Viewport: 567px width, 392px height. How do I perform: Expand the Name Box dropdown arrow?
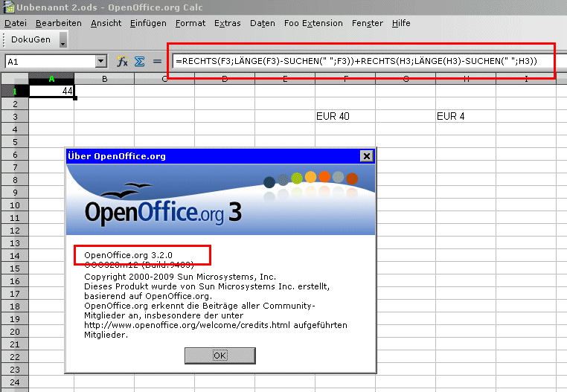click(101, 62)
